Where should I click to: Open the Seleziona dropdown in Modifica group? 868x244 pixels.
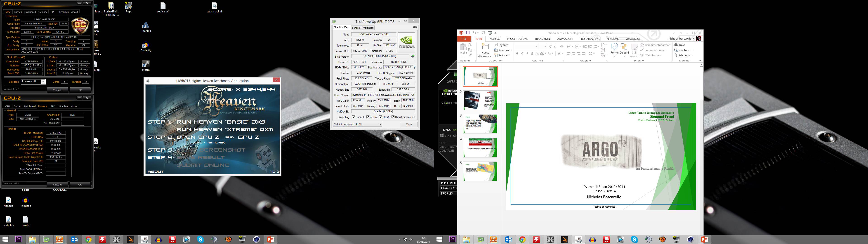[683, 55]
